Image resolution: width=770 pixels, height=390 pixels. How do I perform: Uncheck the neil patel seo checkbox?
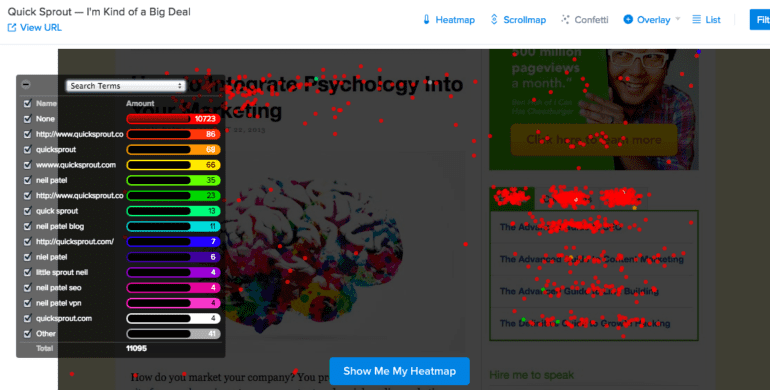coord(28,287)
